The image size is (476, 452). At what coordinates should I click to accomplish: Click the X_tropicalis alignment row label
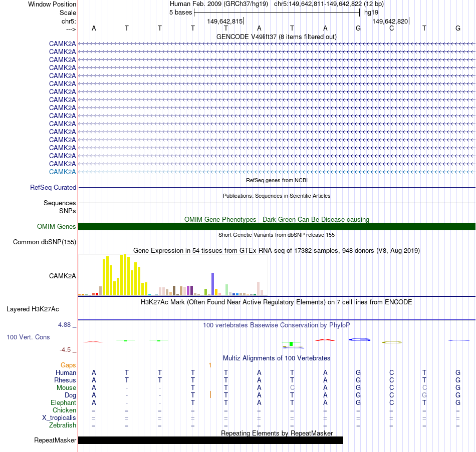59,418
